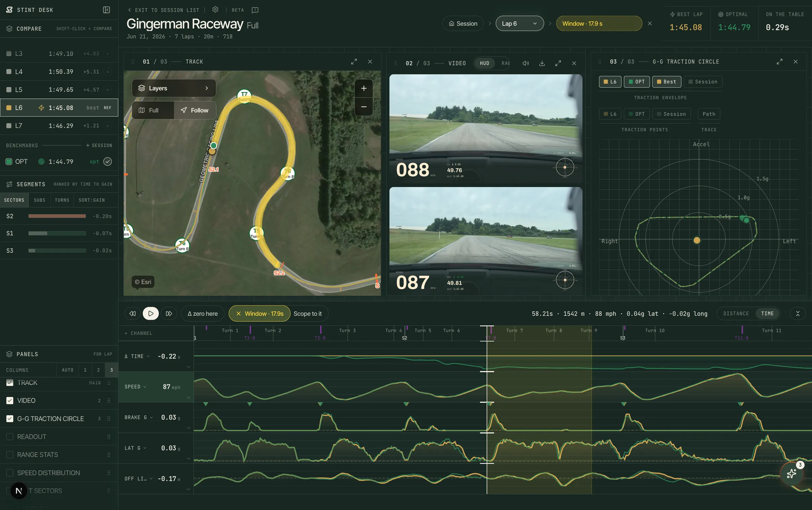
Task: Click the Turn 10 timeline label
Action: pos(655,330)
